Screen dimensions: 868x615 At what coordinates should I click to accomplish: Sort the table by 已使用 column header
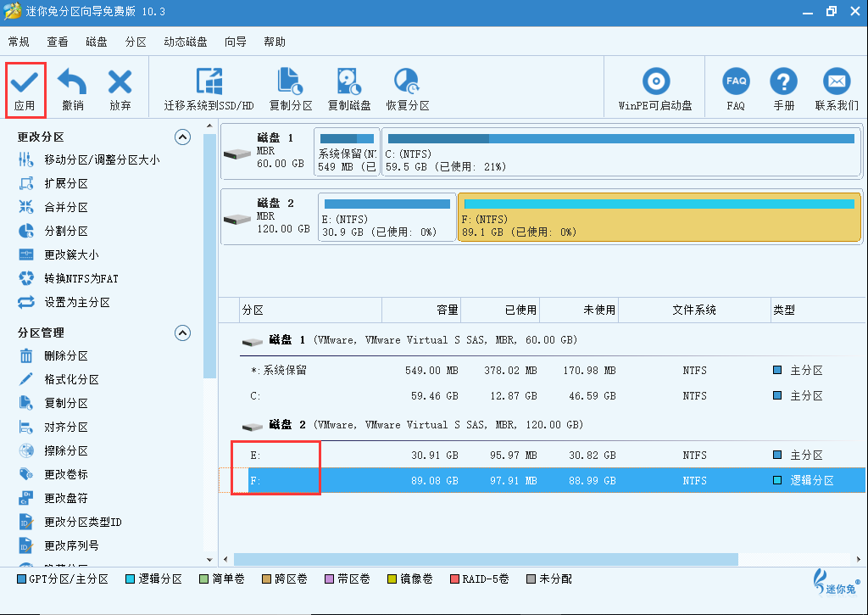click(500, 310)
